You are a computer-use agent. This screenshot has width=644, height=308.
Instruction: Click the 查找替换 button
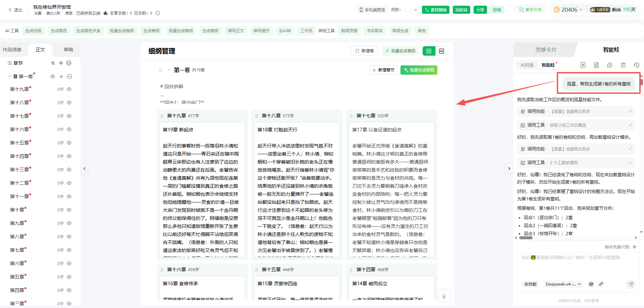point(436,10)
